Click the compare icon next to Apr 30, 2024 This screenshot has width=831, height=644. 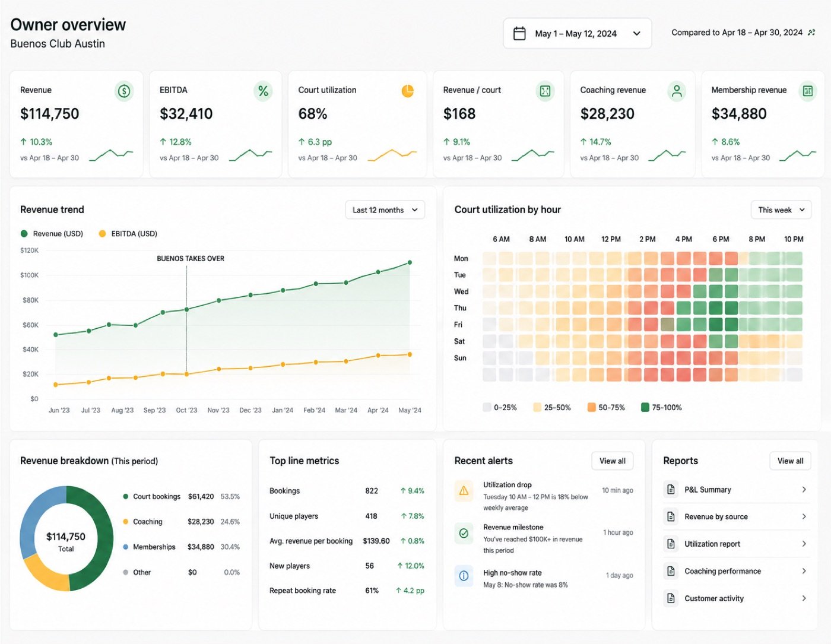pos(811,33)
